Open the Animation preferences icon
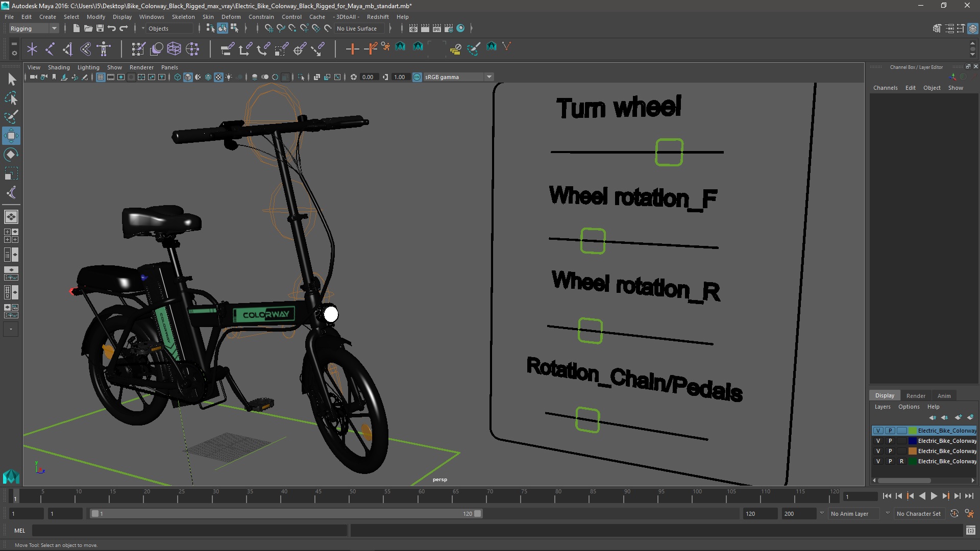 click(x=969, y=514)
